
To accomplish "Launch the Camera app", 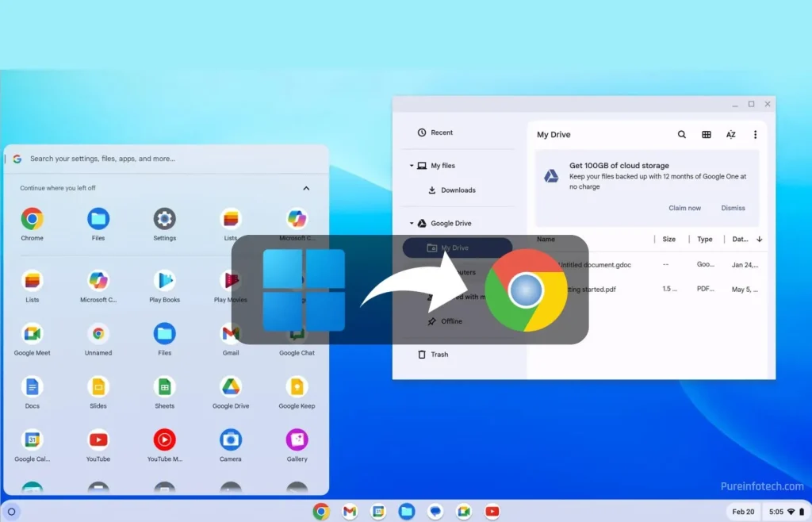I will click(231, 439).
